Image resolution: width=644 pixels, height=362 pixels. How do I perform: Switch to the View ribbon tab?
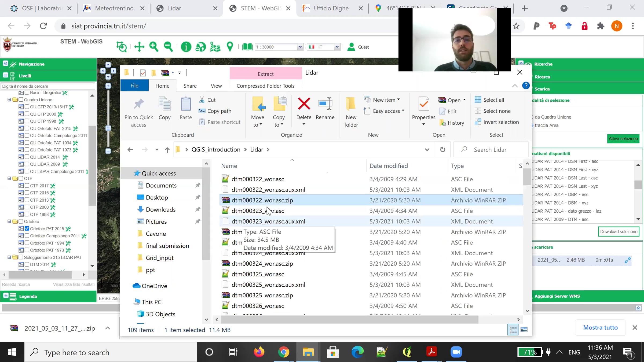[x=216, y=86]
